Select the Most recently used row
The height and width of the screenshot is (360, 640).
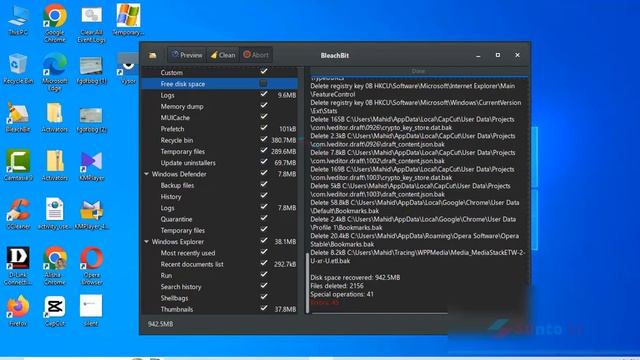point(219,253)
